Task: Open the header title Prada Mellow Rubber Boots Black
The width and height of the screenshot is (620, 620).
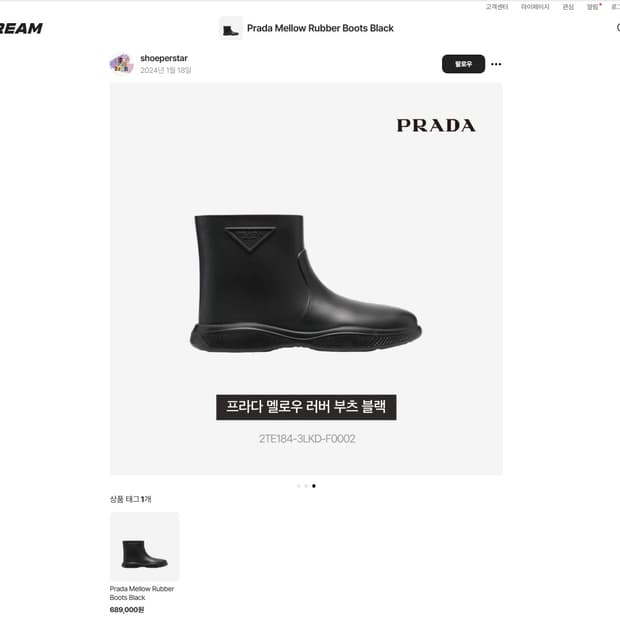Action: [x=320, y=28]
